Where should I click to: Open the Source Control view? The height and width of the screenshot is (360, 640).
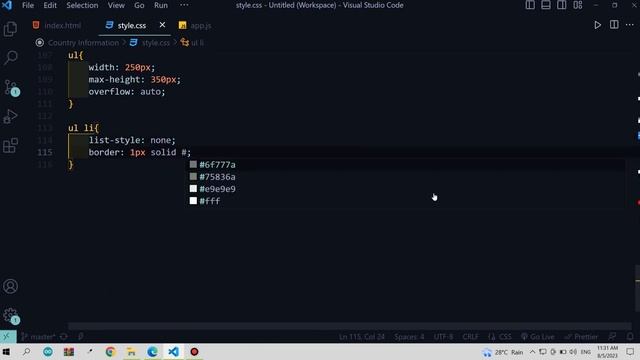pos(10,87)
